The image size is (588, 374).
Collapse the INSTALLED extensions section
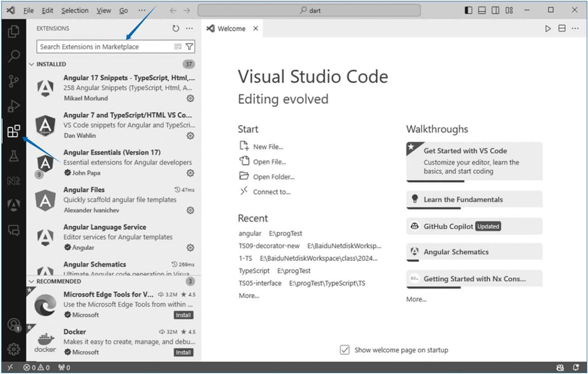click(32, 64)
